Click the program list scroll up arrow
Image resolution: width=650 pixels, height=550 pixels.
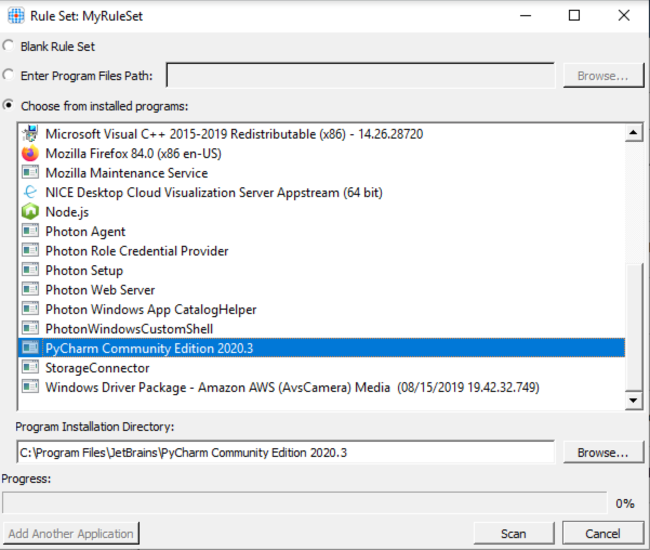point(633,133)
